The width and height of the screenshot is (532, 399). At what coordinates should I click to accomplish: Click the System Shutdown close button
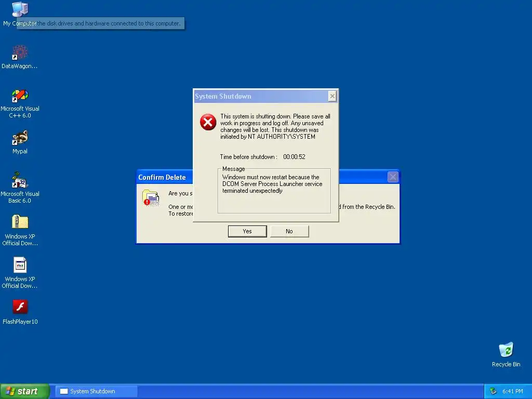(332, 96)
